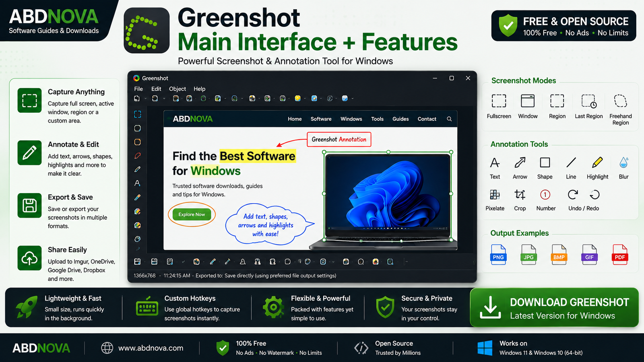
Task: Click the Download Greenshot button
Action: pyautogui.click(x=554, y=308)
